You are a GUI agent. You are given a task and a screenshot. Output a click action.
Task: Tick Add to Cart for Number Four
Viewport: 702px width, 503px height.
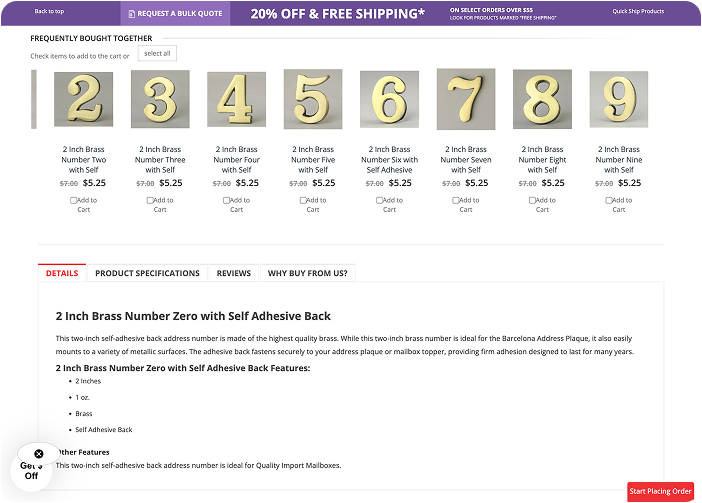click(x=227, y=200)
